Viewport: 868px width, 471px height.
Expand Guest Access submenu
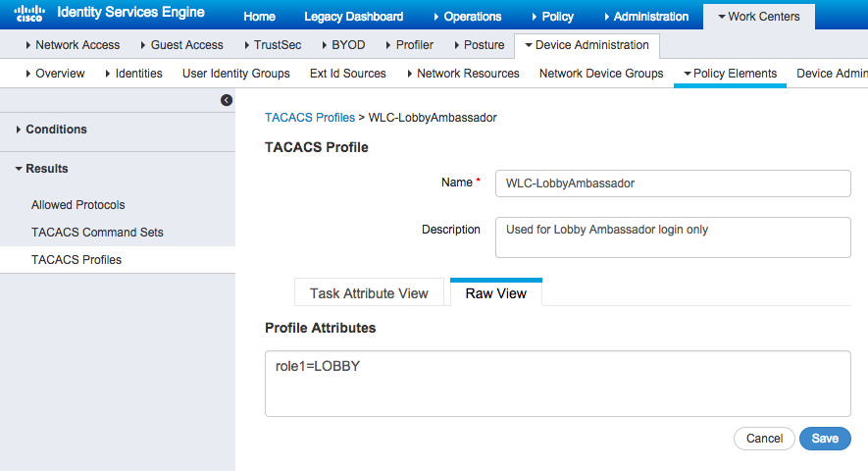coord(181,45)
